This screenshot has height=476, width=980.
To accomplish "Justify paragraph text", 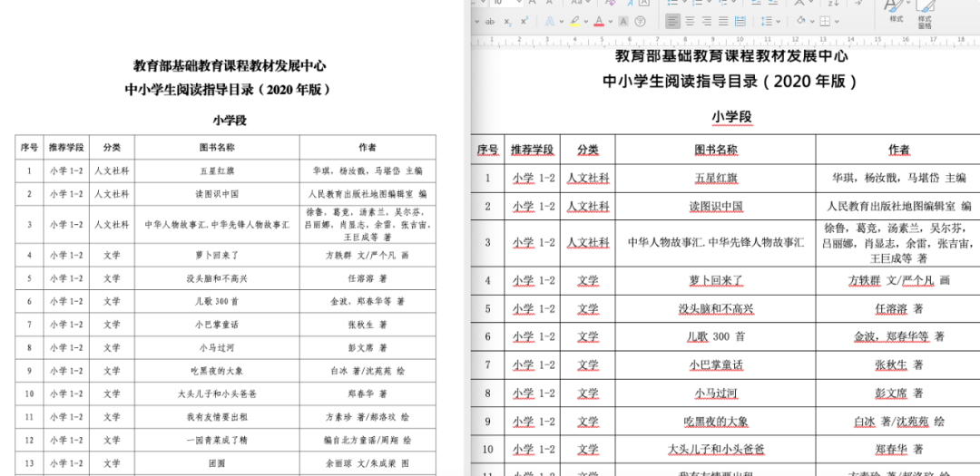I will (x=723, y=21).
